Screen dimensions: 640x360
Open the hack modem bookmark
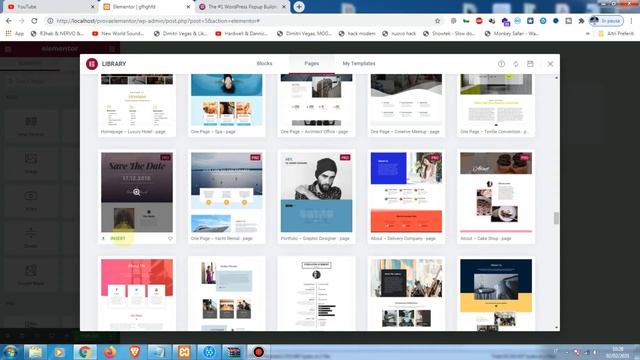pyautogui.click(x=357, y=33)
